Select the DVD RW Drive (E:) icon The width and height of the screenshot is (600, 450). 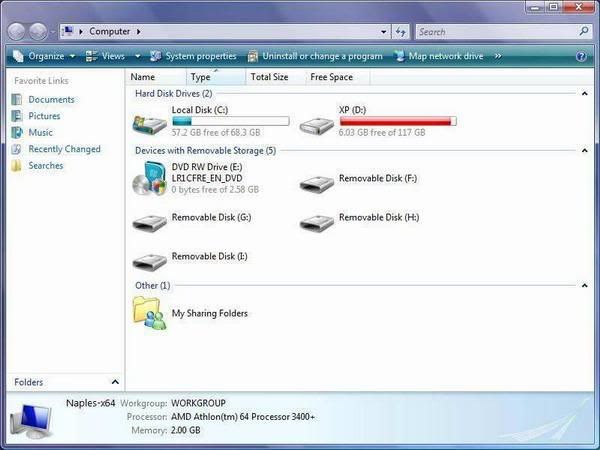(150, 179)
